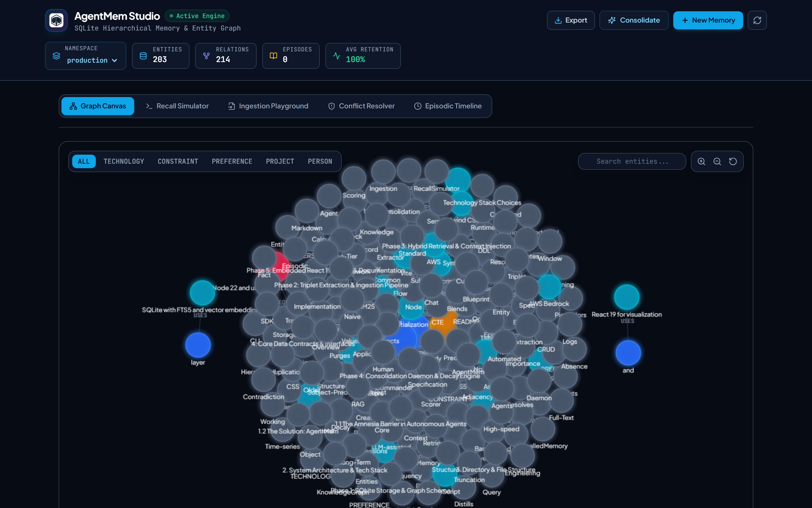
Task: Select the blue 'layer' graph node
Action: 198,345
